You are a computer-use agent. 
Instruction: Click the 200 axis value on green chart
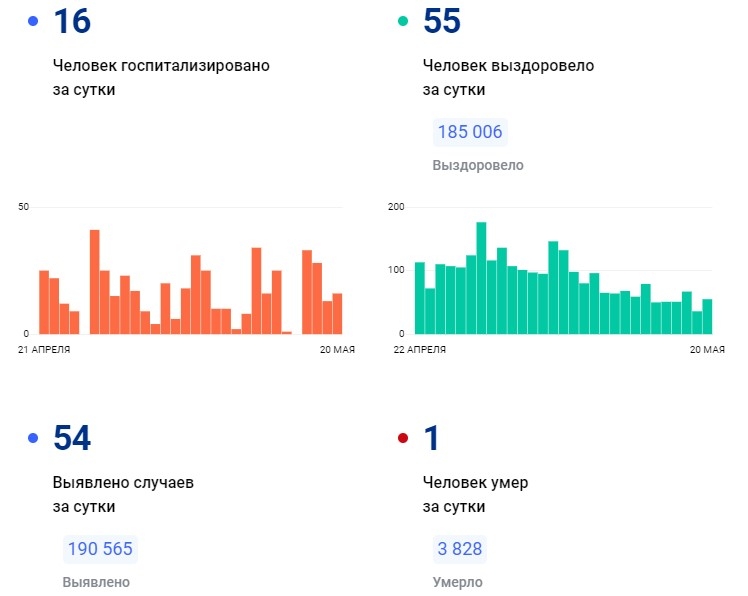(x=395, y=207)
